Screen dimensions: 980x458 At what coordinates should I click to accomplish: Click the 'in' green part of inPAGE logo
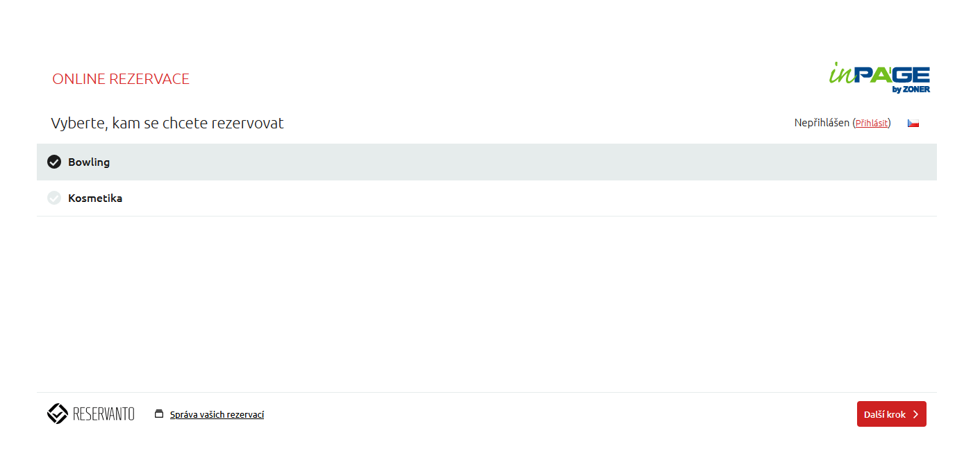[x=840, y=74]
